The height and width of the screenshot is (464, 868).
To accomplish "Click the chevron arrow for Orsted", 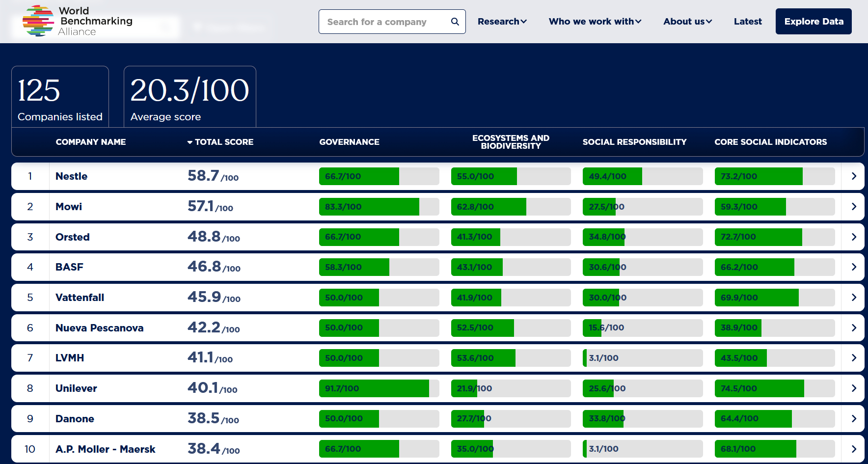I will point(853,237).
